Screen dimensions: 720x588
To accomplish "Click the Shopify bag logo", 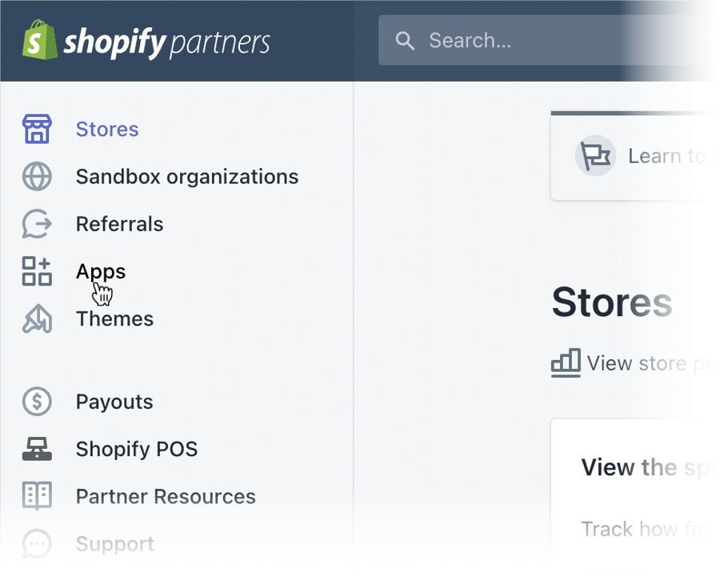I will [x=40, y=40].
